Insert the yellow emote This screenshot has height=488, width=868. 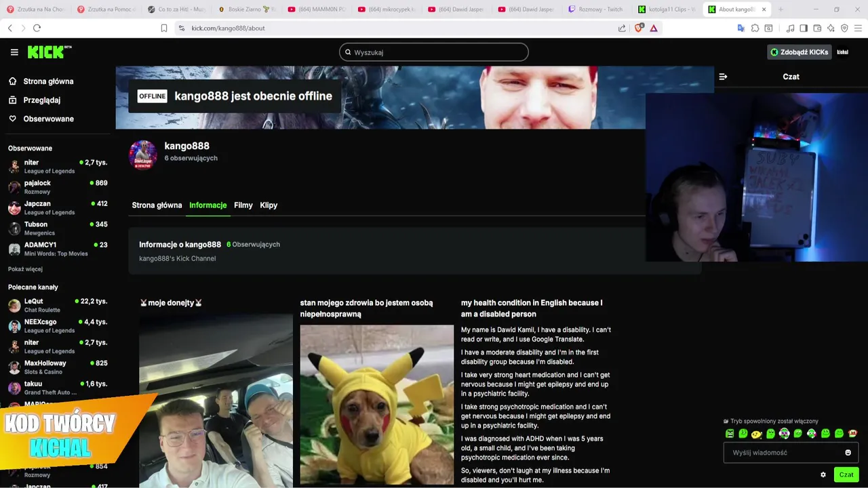pos(757,433)
